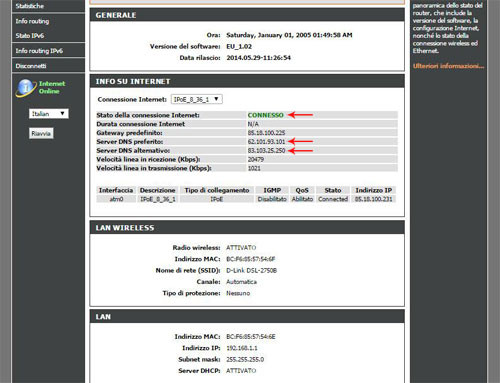The height and width of the screenshot is (383, 500).
Task: Click the preferred DNS address 62.101.93.101
Action: click(266, 142)
